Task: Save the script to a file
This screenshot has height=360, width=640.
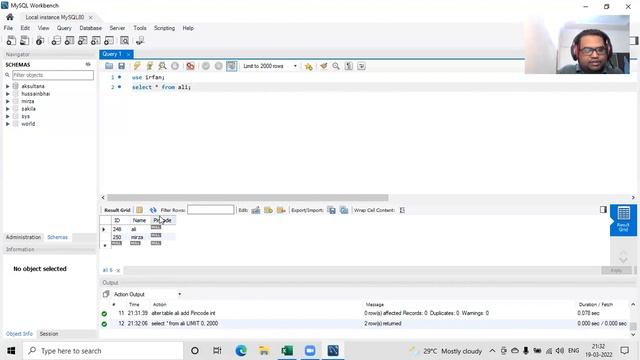Action: click(x=121, y=66)
